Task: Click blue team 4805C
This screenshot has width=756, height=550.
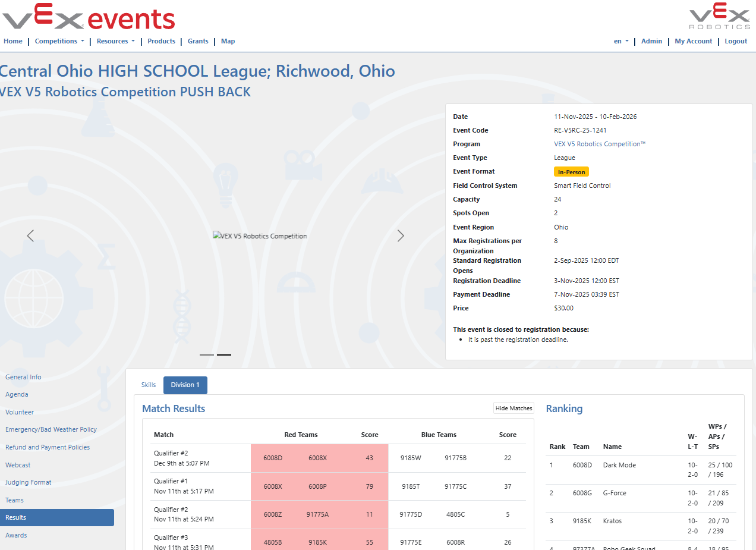Action: point(456,514)
